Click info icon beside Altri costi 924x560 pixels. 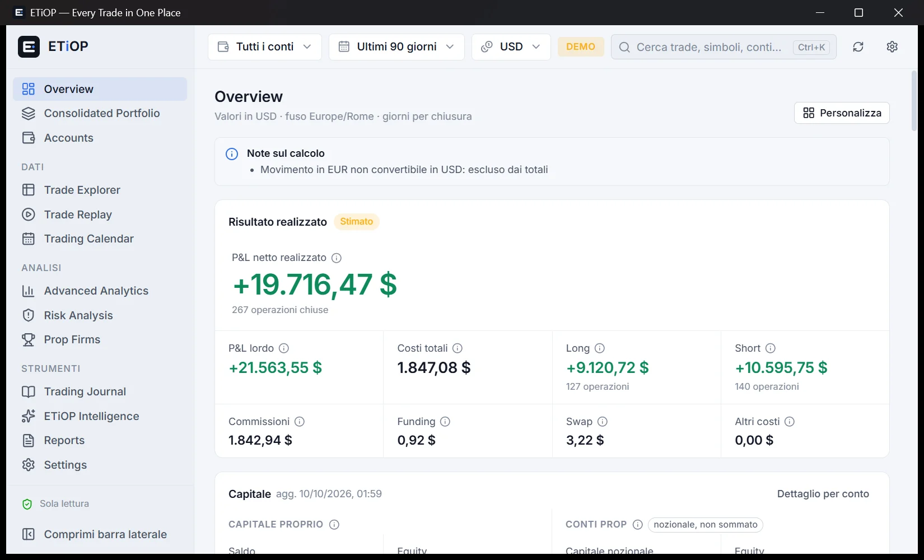790,422
